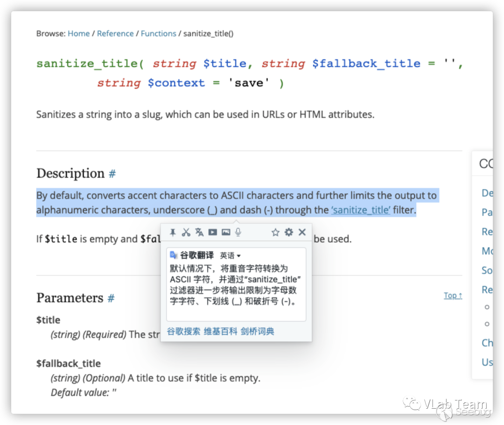Pin the translation popup with the pushpin icon

[x=173, y=232]
